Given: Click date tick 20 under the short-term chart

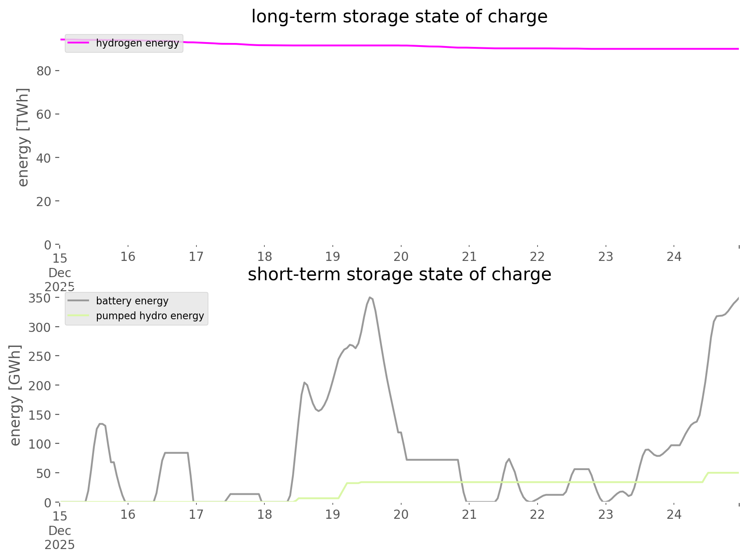Looking at the screenshot, I should (x=401, y=514).
